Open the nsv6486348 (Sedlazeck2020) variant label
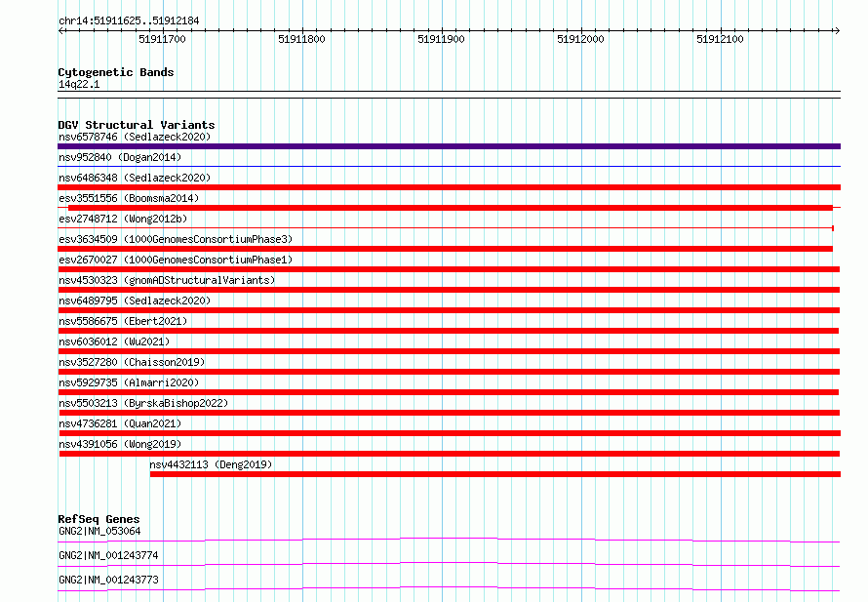 click(x=135, y=178)
